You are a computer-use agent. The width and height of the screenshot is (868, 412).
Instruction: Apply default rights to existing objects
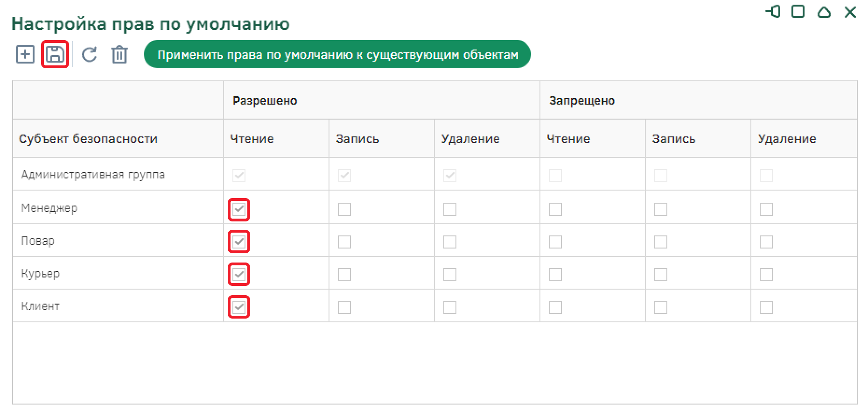[337, 55]
